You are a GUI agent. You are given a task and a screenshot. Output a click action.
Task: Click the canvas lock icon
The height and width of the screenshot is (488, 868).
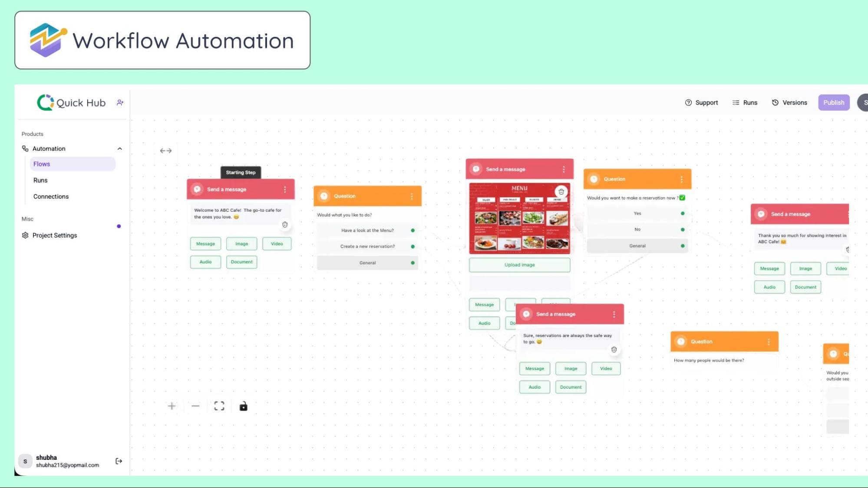[x=243, y=406]
